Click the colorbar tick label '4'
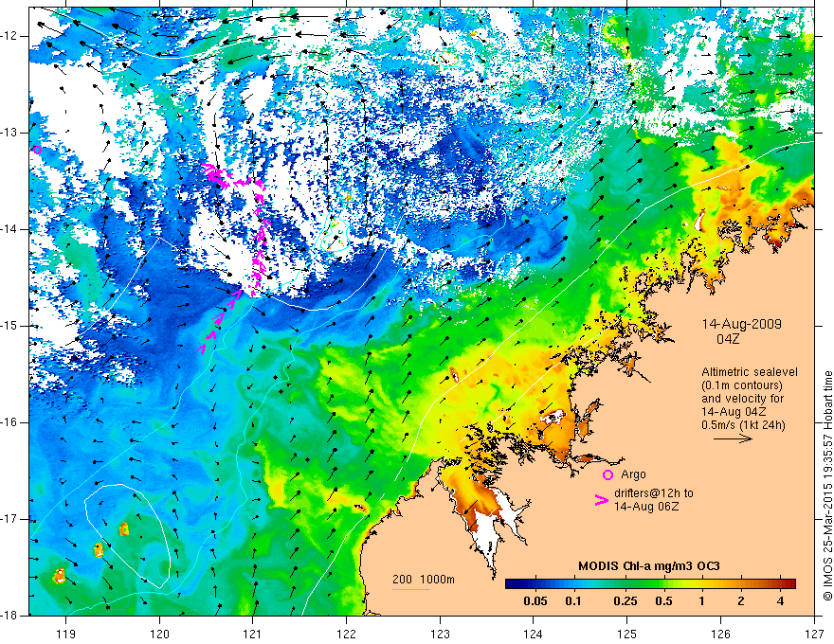 (x=780, y=601)
